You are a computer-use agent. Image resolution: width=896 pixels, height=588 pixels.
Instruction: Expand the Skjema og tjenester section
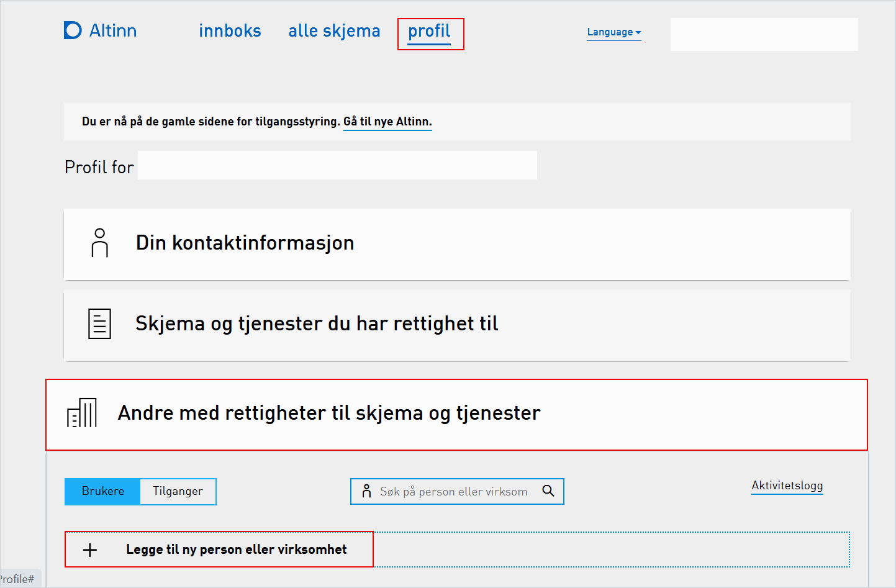315,323
